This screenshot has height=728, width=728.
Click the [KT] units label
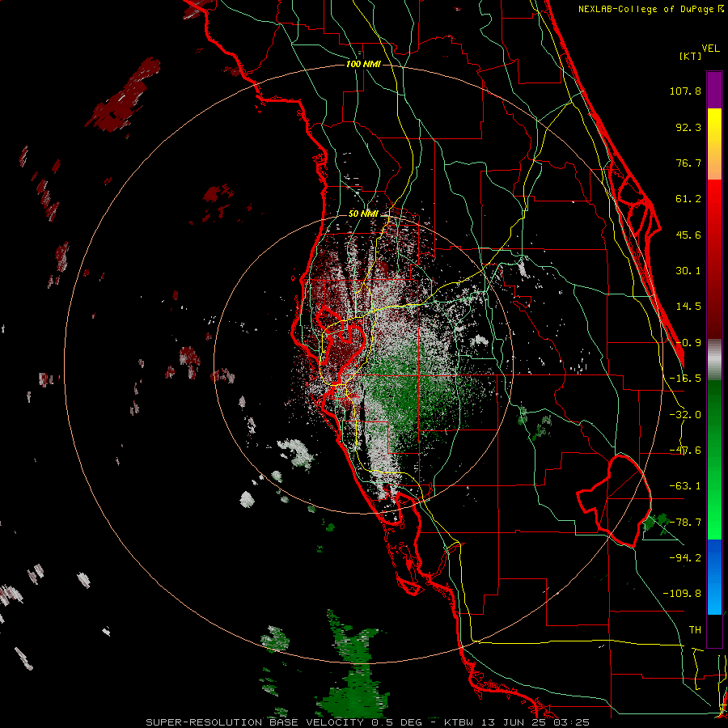pyautogui.click(x=691, y=56)
